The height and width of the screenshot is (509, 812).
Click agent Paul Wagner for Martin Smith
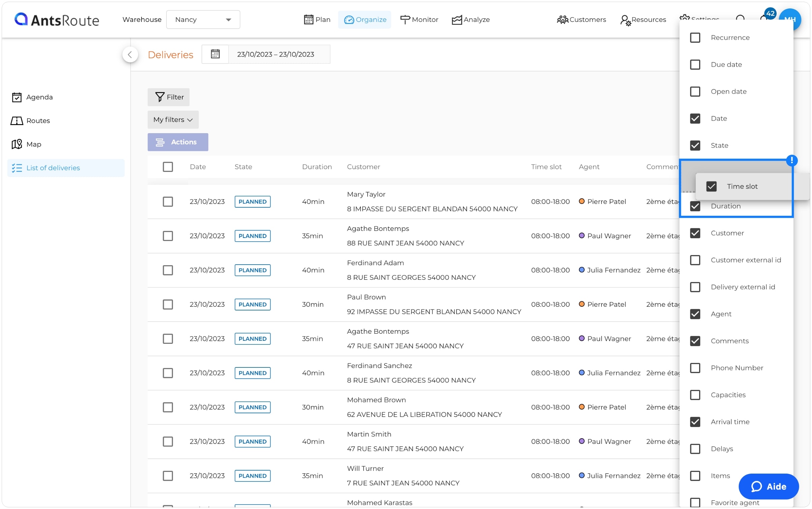(609, 441)
